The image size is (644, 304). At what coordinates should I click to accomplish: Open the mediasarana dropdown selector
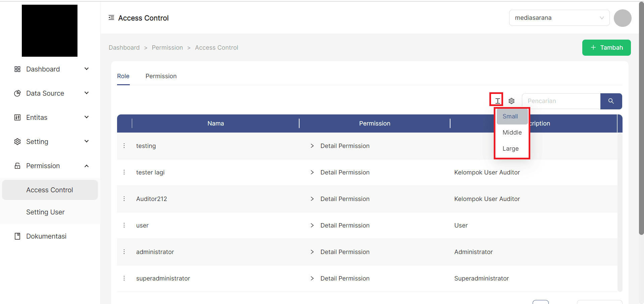coord(559,18)
